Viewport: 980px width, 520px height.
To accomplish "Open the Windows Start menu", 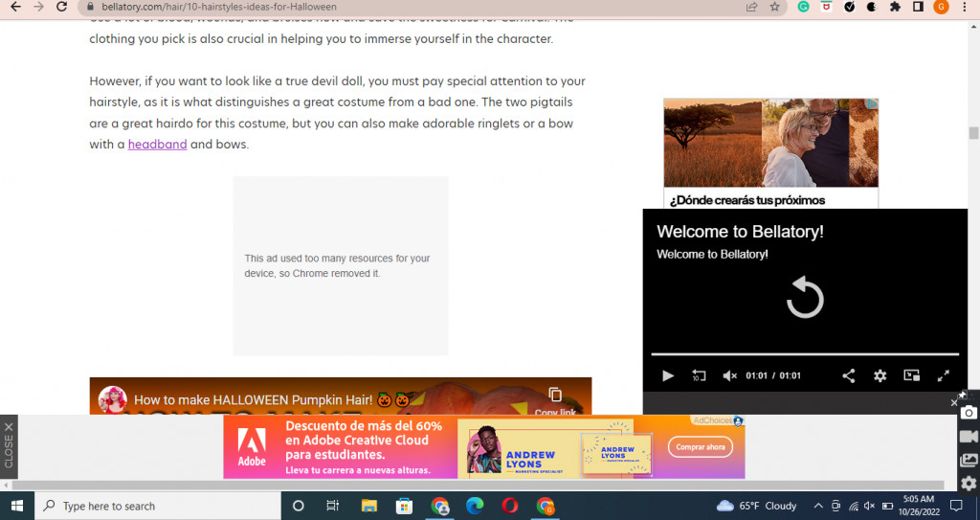I will [x=17, y=506].
